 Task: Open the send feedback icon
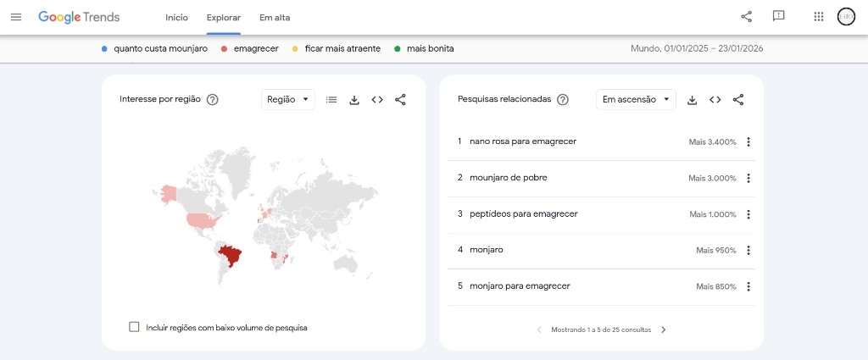pyautogui.click(x=778, y=17)
